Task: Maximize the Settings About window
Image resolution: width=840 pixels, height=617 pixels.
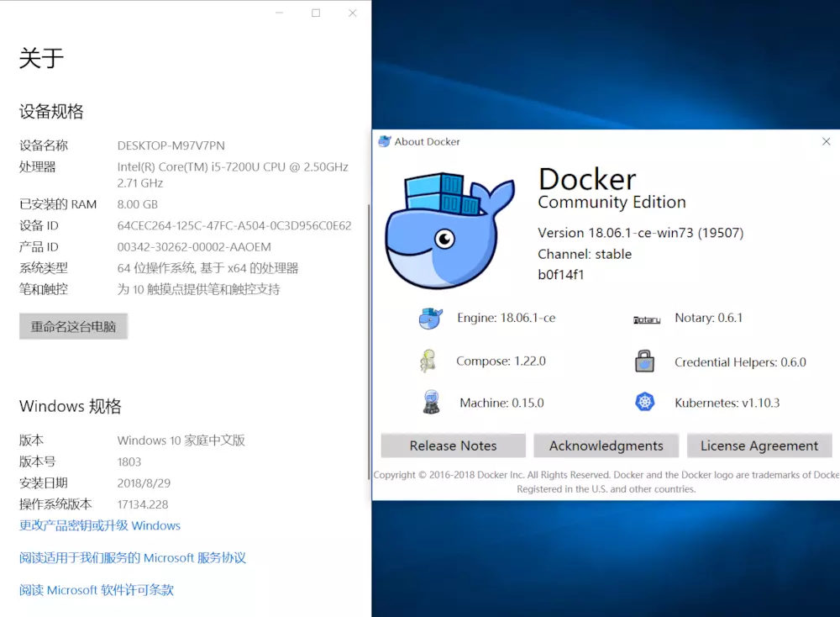Action: [x=316, y=13]
